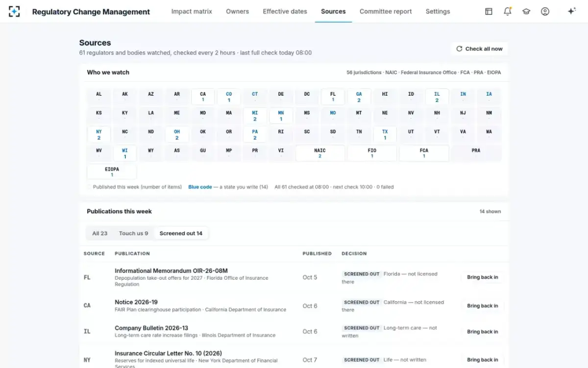Go to Impact matrix tab

pos(192,11)
